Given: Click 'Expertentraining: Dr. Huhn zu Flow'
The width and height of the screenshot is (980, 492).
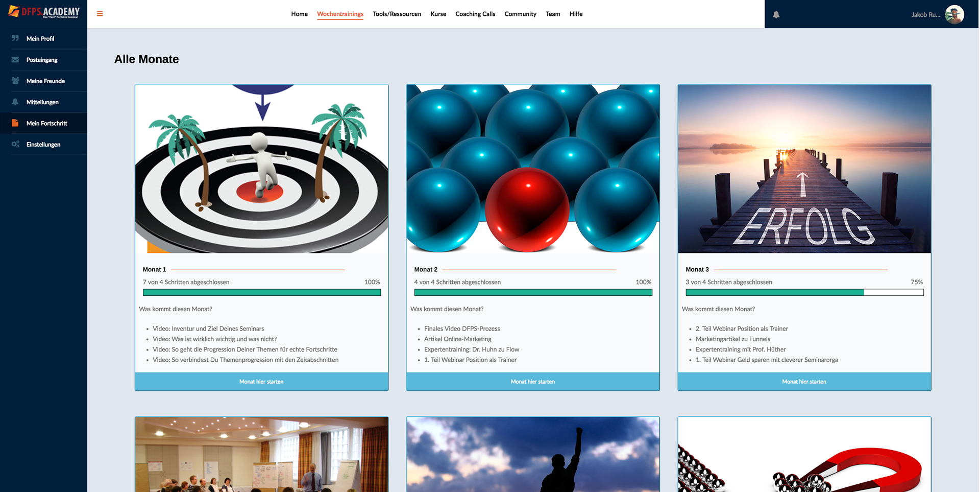Looking at the screenshot, I should pyautogui.click(x=472, y=349).
